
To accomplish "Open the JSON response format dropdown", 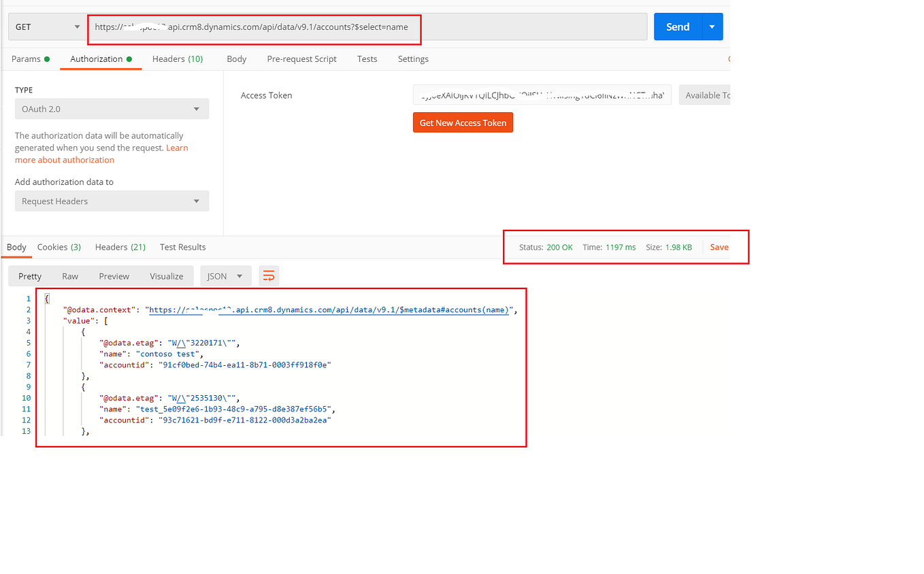I will 225,275.
